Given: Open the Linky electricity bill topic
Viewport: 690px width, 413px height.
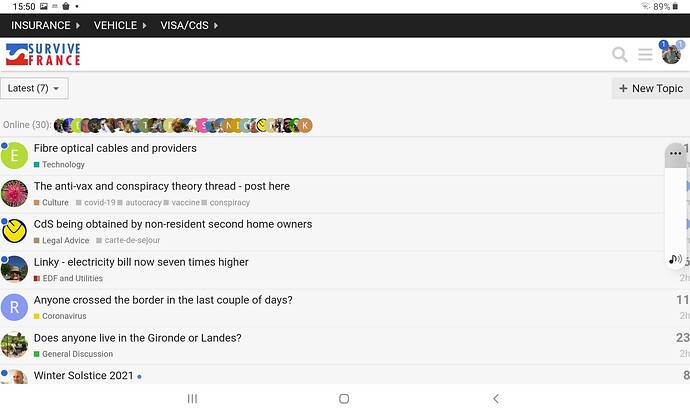Looking at the screenshot, I should (141, 262).
